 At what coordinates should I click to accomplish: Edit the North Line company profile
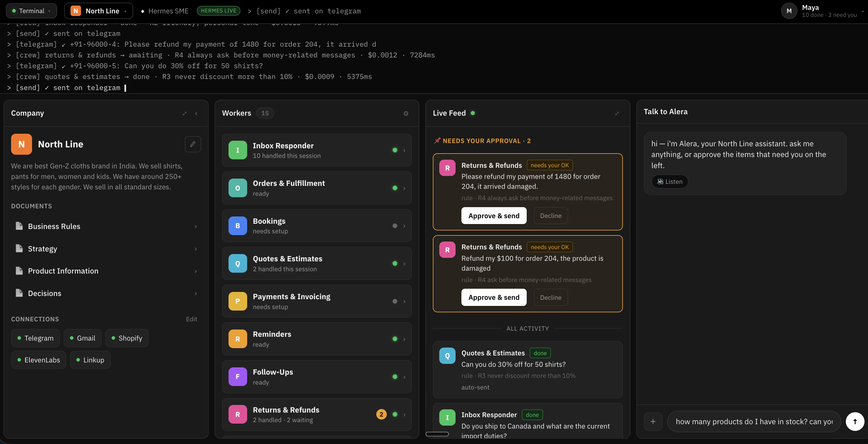193,144
